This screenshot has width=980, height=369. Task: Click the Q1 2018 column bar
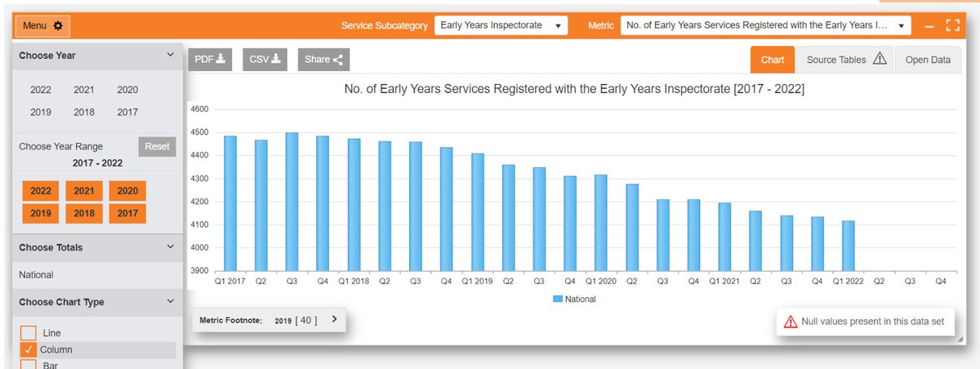[x=354, y=204]
